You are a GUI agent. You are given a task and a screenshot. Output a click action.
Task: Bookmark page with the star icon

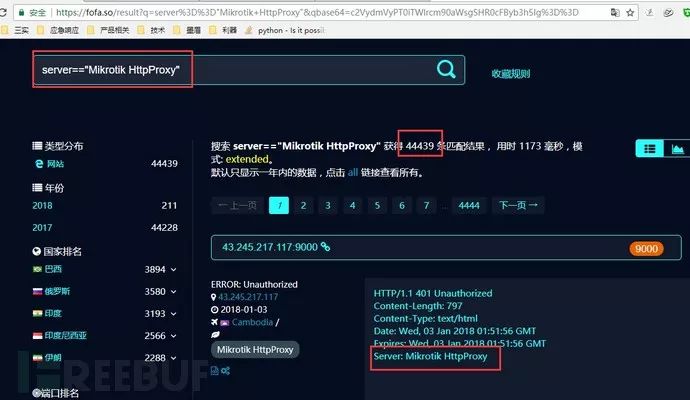point(630,13)
